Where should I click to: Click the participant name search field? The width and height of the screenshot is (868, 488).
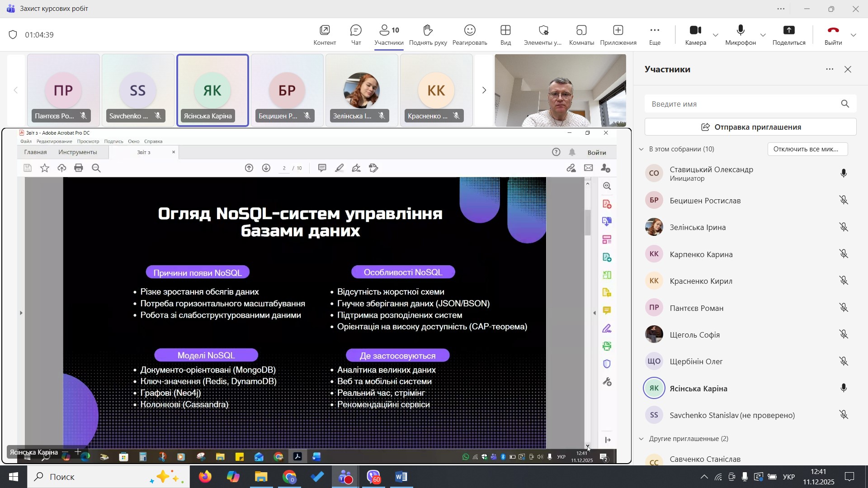point(741,104)
